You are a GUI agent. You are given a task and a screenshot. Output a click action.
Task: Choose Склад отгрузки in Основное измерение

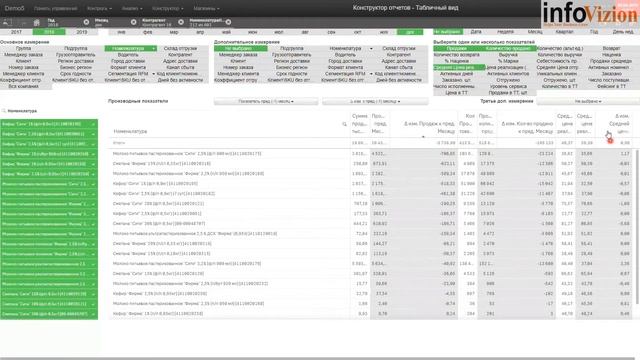[180, 48]
